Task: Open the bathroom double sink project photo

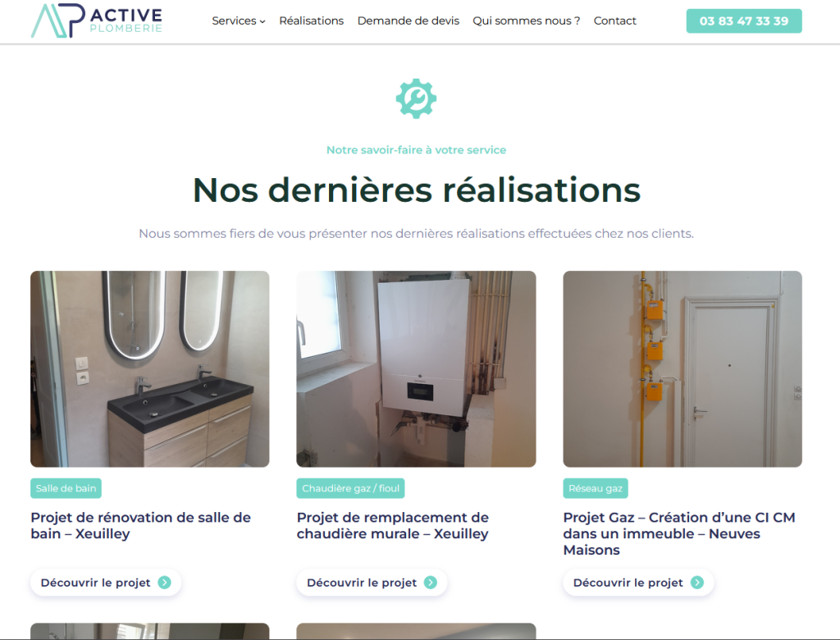Action: [x=150, y=368]
